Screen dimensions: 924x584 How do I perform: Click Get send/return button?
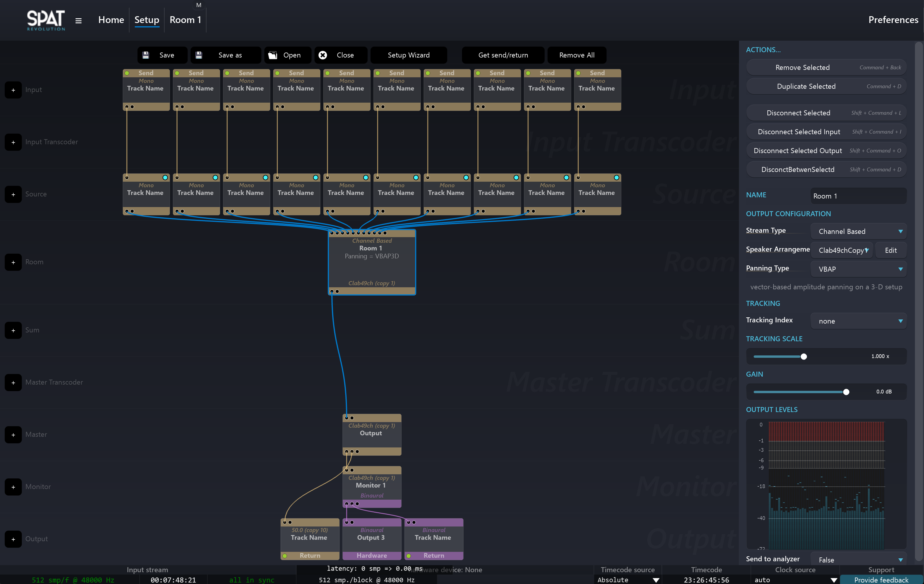click(x=503, y=55)
